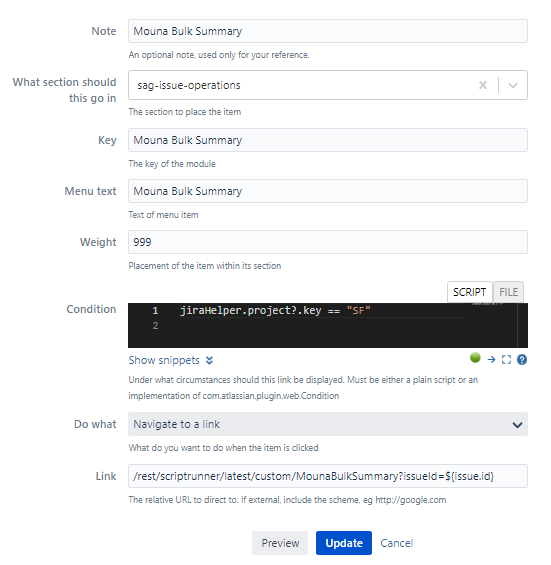Screen dimensions: 551x565
Task: Click into the Link URL field
Action: pos(328,476)
